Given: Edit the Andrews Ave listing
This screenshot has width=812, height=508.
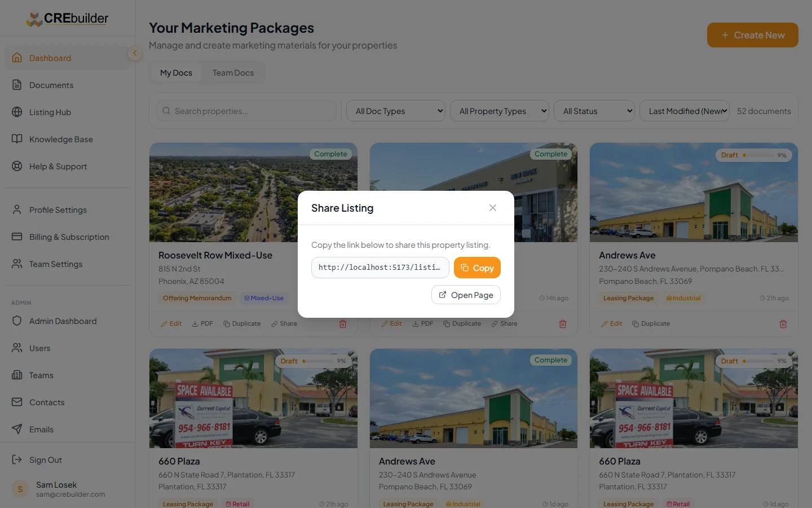Looking at the screenshot, I should [x=612, y=323].
